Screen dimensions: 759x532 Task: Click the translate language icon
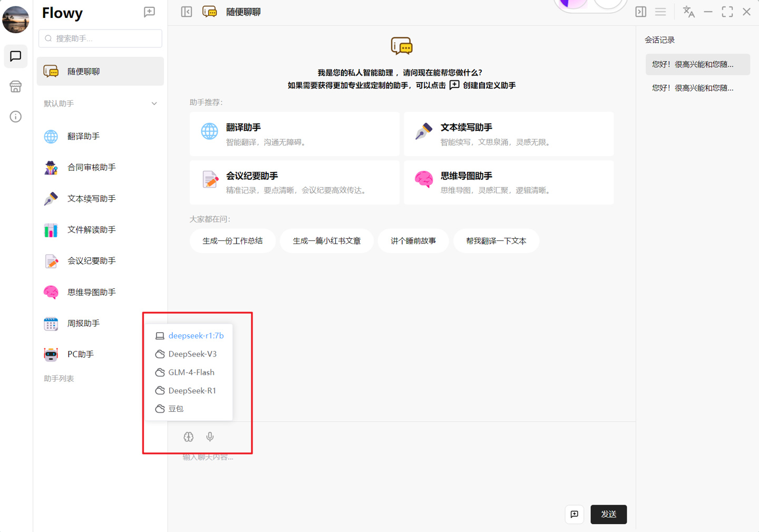688,12
